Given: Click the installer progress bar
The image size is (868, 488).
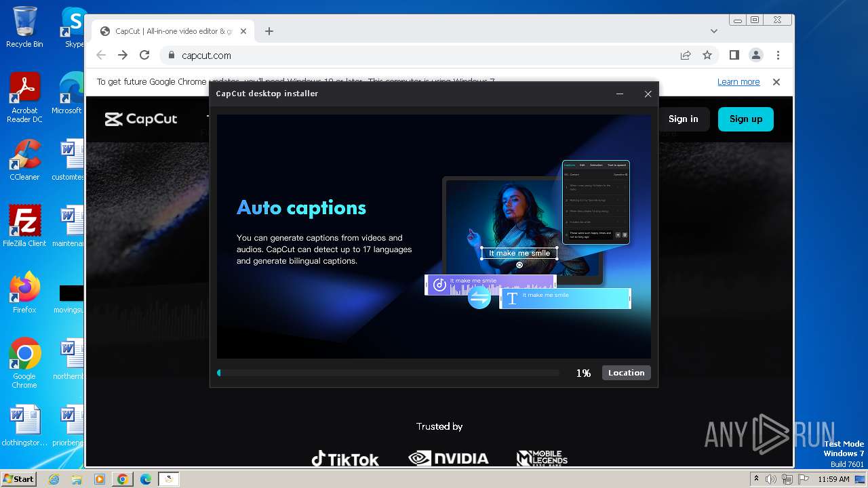Looking at the screenshot, I should (388, 373).
